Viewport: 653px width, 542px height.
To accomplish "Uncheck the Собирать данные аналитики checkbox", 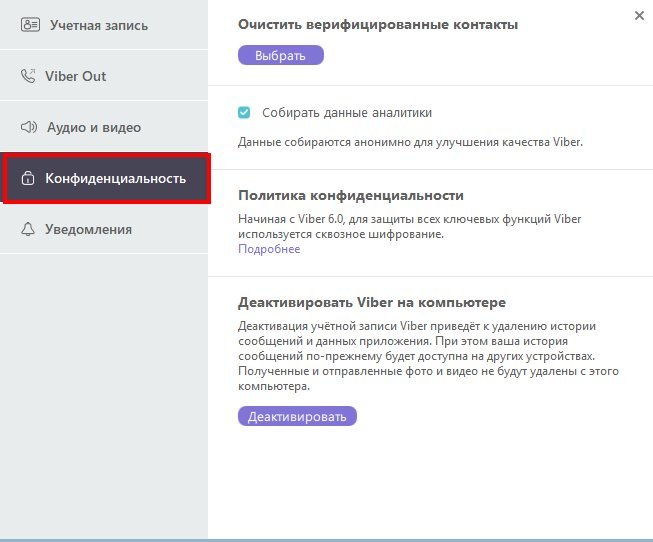I will click(x=244, y=113).
